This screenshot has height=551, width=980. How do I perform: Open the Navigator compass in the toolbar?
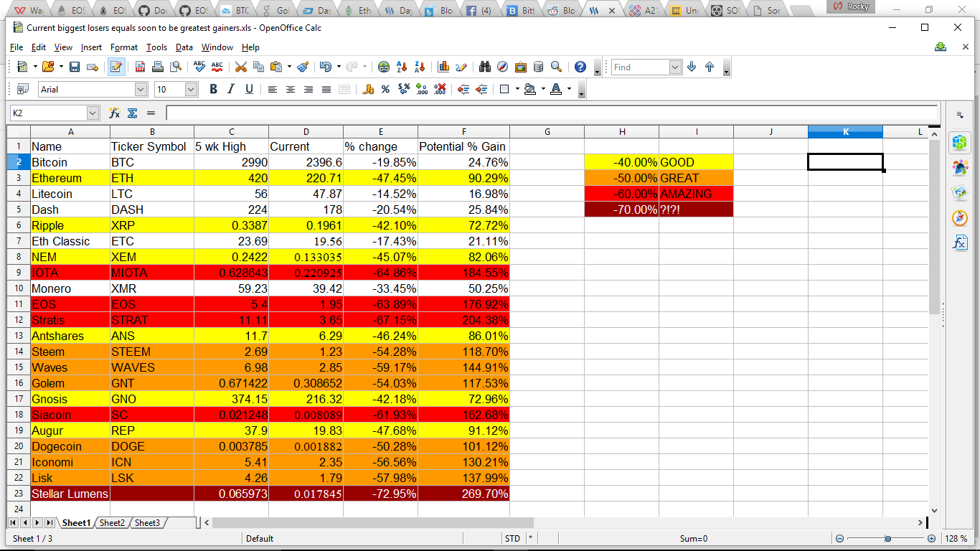pos(503,67)
